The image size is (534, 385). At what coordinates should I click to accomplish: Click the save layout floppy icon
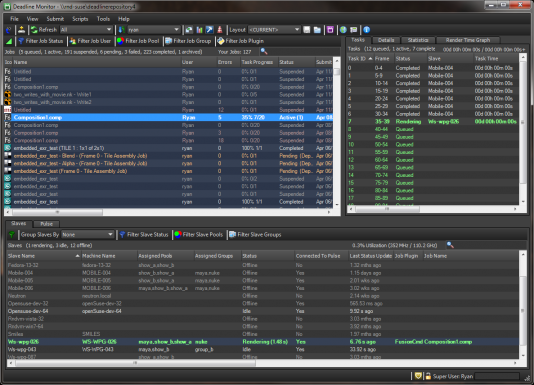(x=307, y=30)
